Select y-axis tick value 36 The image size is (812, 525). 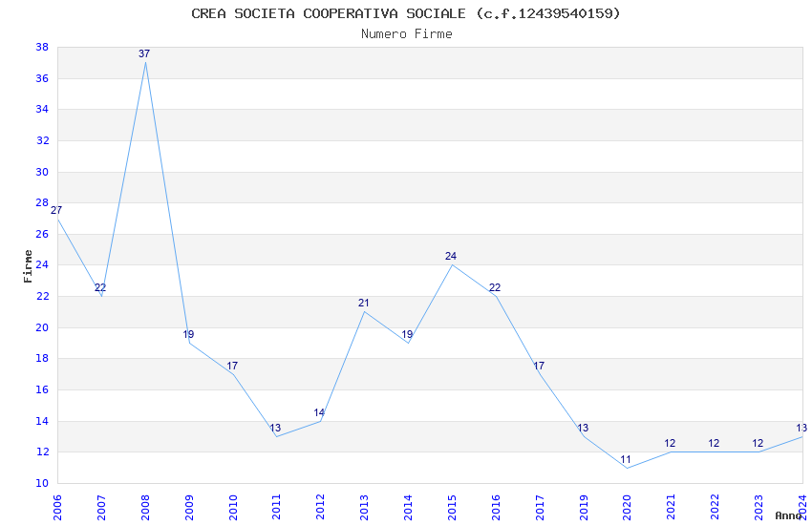tap(42, 78)
